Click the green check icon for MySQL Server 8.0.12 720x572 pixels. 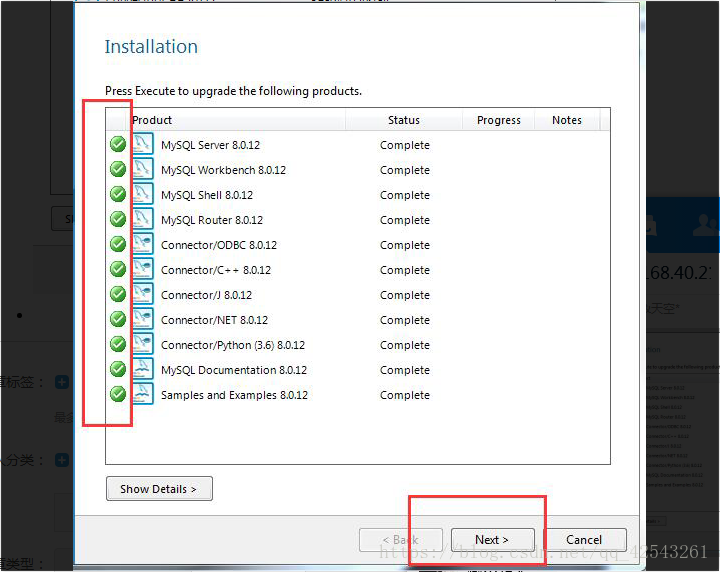(x=118, y=144)
